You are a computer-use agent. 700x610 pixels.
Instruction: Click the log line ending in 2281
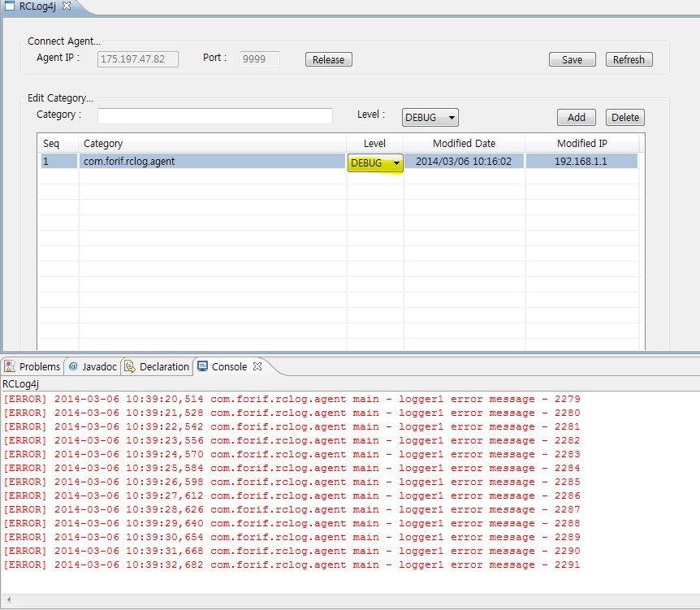pyautogui.click(x=292, y=427)
